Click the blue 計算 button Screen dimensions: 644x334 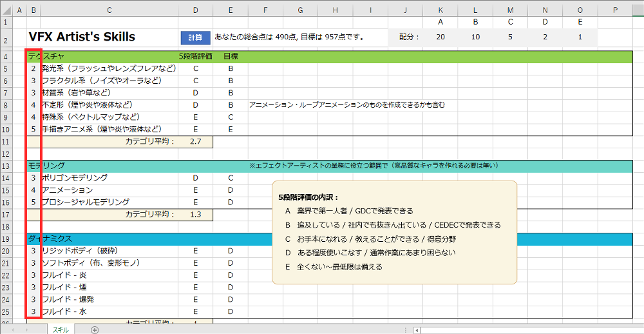point(196,37)
